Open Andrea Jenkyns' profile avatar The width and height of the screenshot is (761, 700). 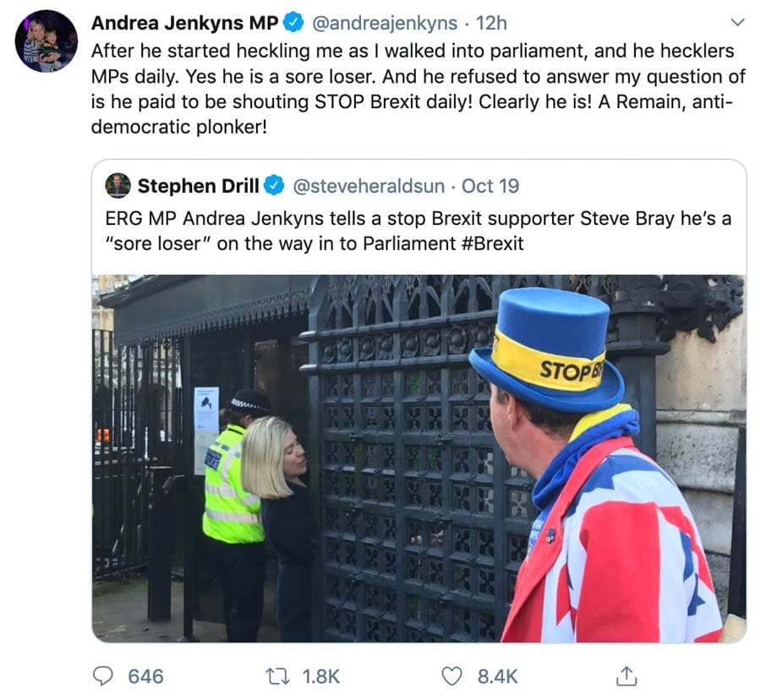46,41
